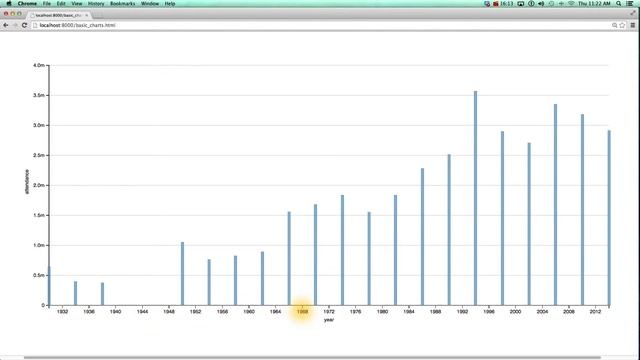The height and width of the screenshot is (360, 640).
Task: Select the localhost:8000/basic_charts tab
Action: click(x=59, y=15)
